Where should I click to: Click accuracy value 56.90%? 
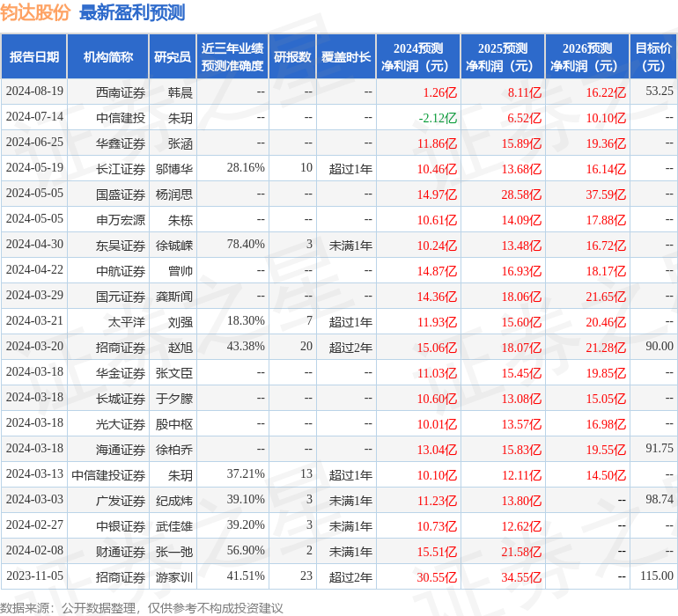pyautogui.click(x=246, y=550)
